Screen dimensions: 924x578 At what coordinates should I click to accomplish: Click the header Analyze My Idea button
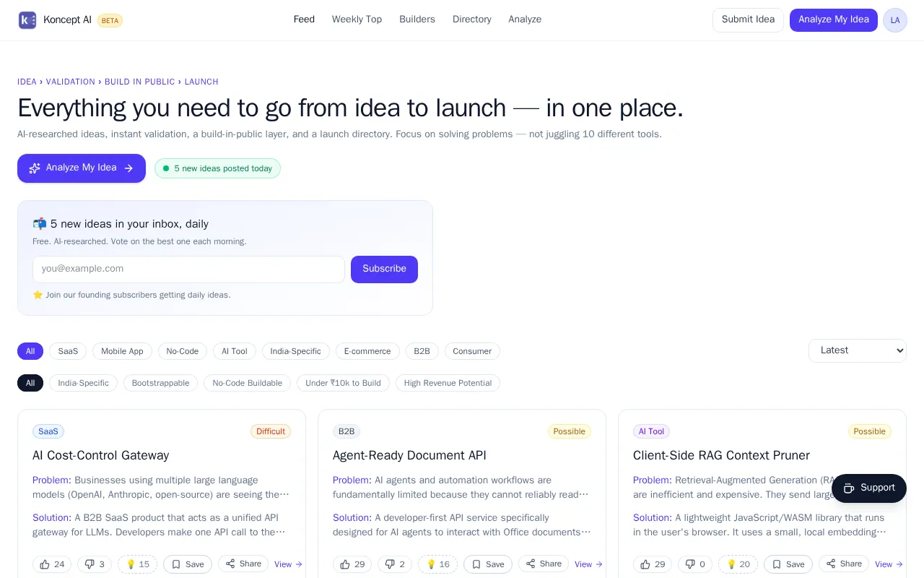pyautogui.click(x=834, y=20)
